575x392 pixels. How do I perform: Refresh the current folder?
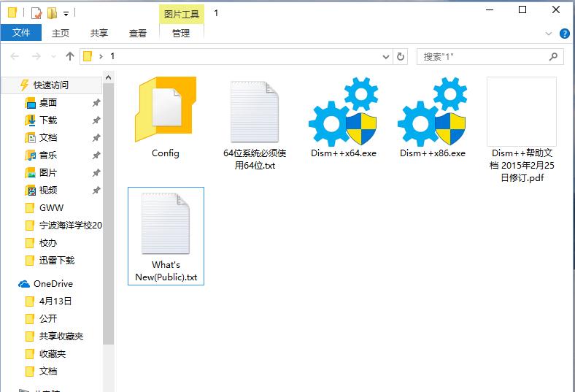401,56
